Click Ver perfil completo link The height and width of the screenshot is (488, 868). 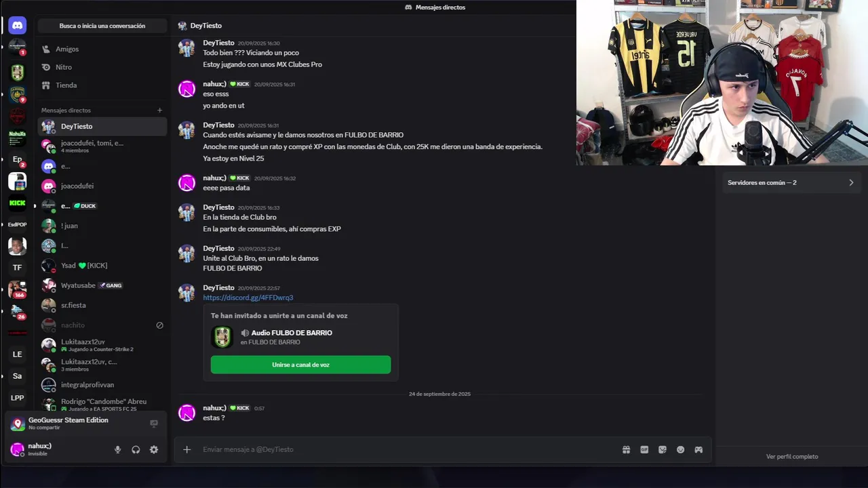[792, 457]
